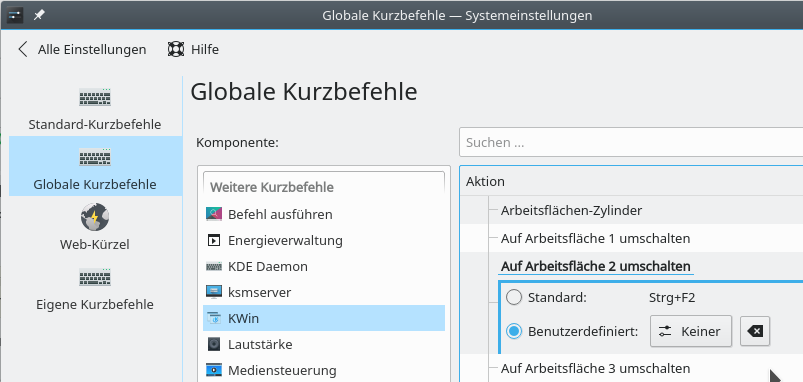Clear the custom shortcut with the backspace icon
Viewport: 803px width, 382px height.
pos(755,331)
